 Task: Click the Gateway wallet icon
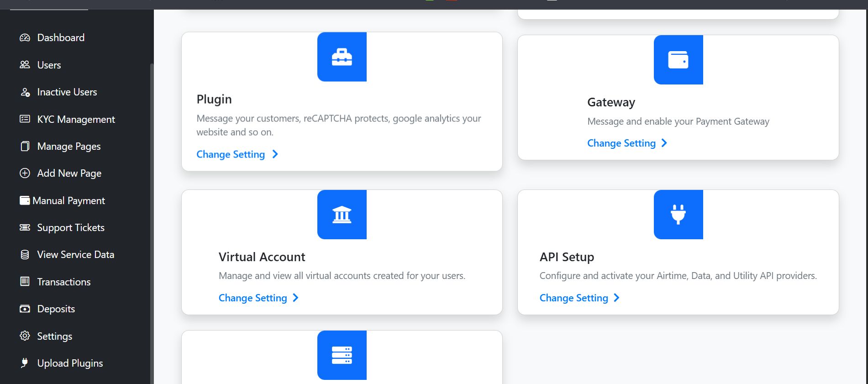tap(678, 60)
